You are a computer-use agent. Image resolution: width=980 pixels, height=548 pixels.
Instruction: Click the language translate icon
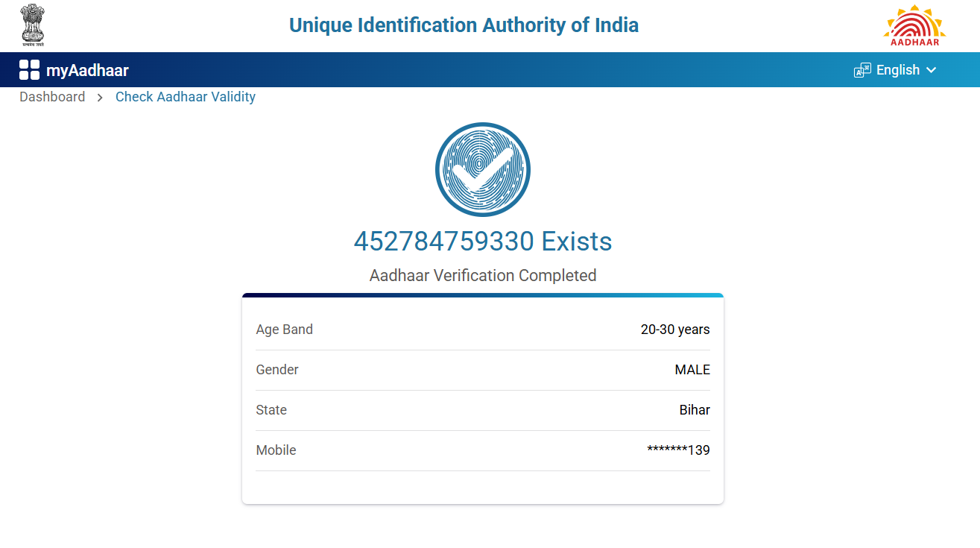(862, 70)
